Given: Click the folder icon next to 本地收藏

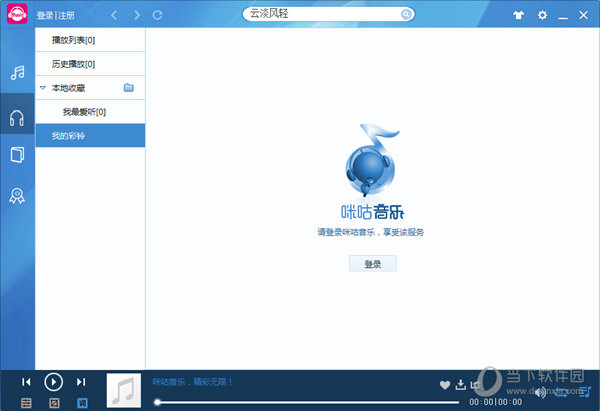Looking at the screenshot, I should pos(129,88).
